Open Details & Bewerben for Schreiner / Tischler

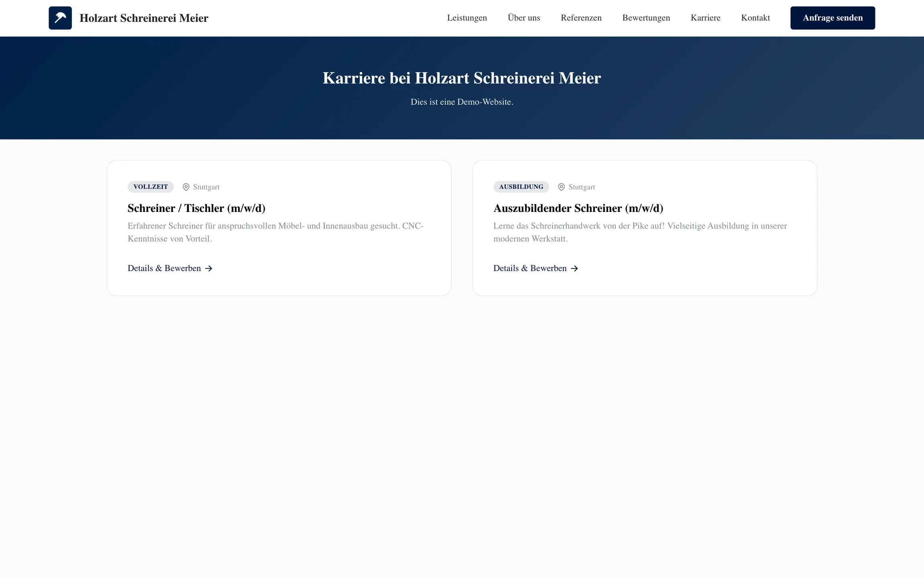pyautogui.click(x=164, y=268)
